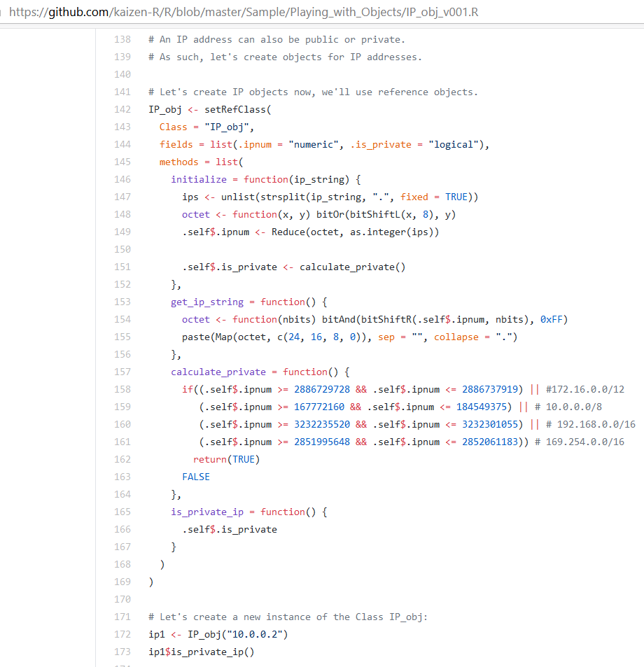Click line number 153 in the gutter
The height and width of the screenshot is (667, 644).
(x=122, y=302)
